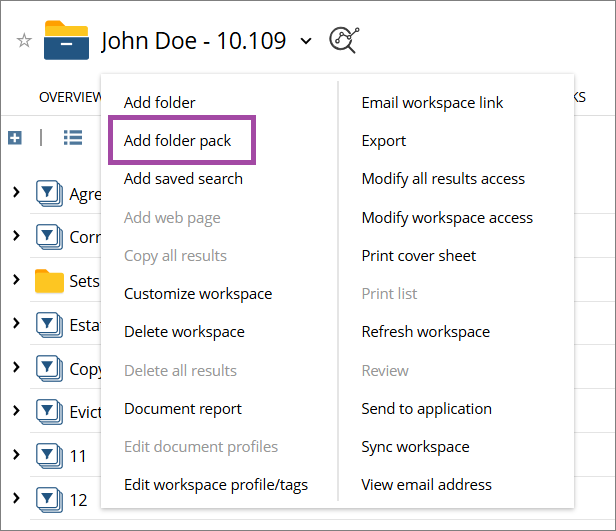The width and height of the screenshot is (616, 531).
Task: Expand the row 11 chevron
Action: pos(16,455)
